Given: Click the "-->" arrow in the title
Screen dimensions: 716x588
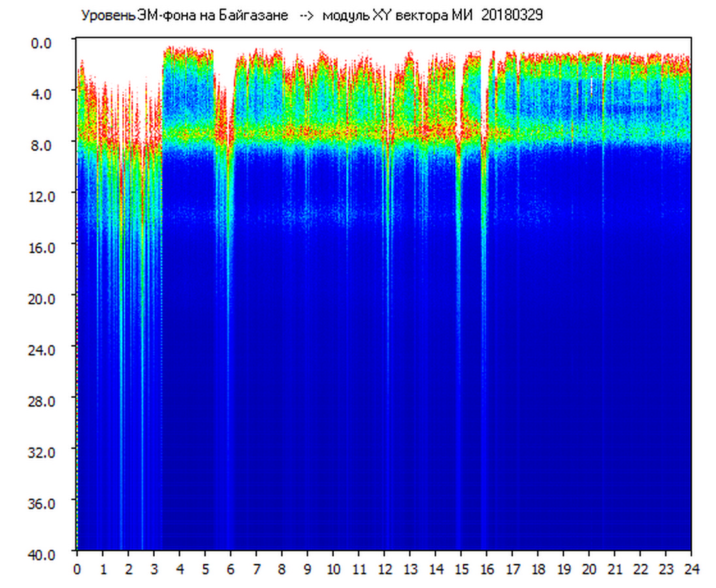Looking at the screenshot, I should coord(308,16).
